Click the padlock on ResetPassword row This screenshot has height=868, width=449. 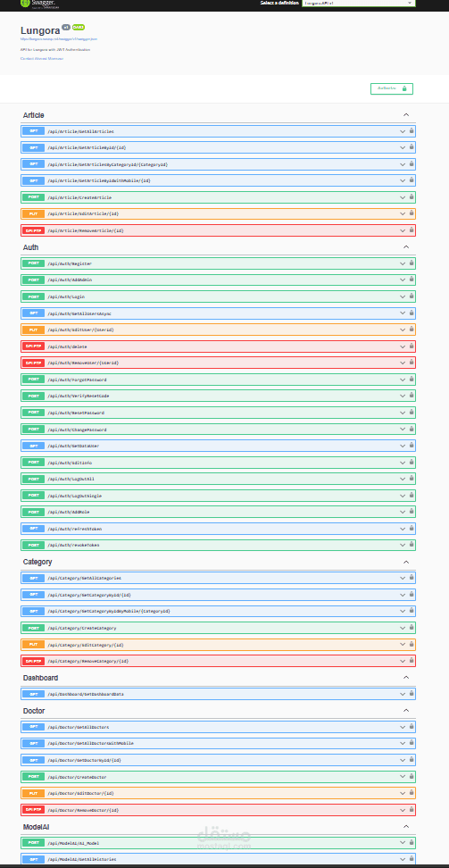tap(412, 413)
